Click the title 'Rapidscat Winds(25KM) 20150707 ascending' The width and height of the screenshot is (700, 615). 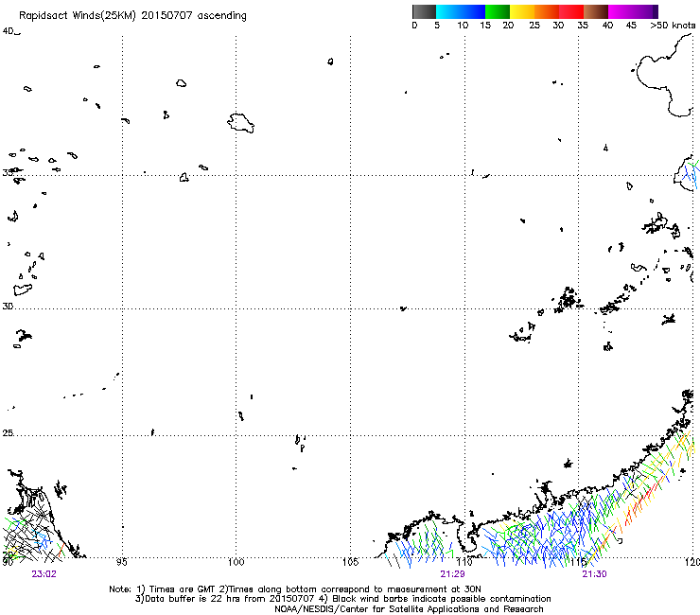(132, 16)
